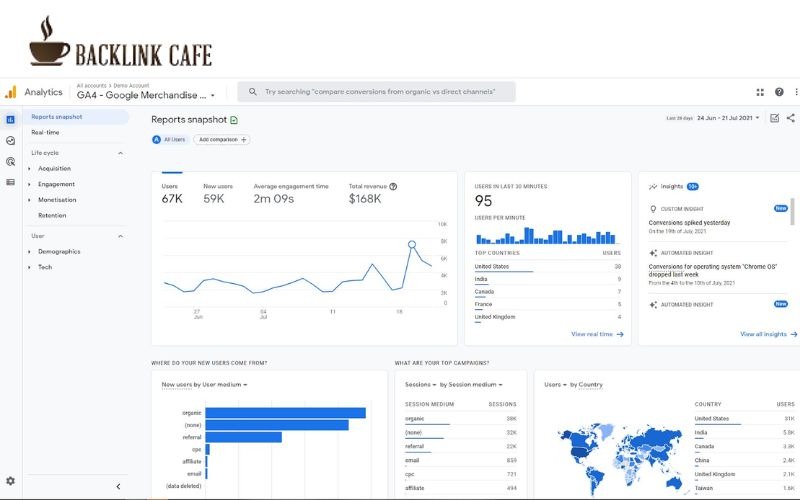The width and height of the screenshot is (800, 500).
Task: Open the by Session medium dropdown
Action: tap(471, 385)
